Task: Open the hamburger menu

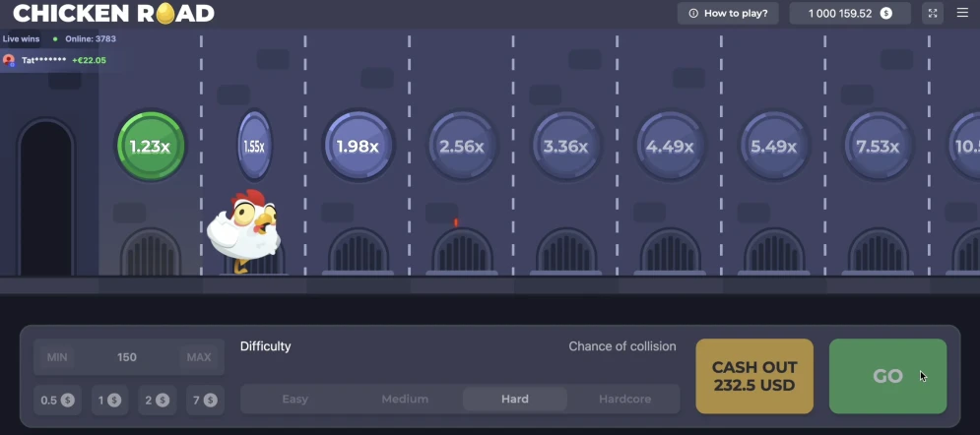Action: pyautogui.click(x=962, y=13)
